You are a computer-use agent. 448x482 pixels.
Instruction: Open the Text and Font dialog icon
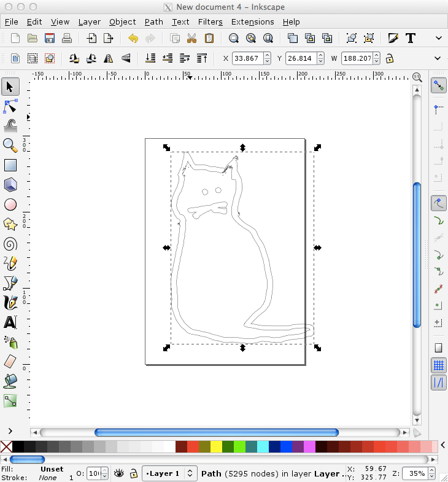click(x=411, y=39)
